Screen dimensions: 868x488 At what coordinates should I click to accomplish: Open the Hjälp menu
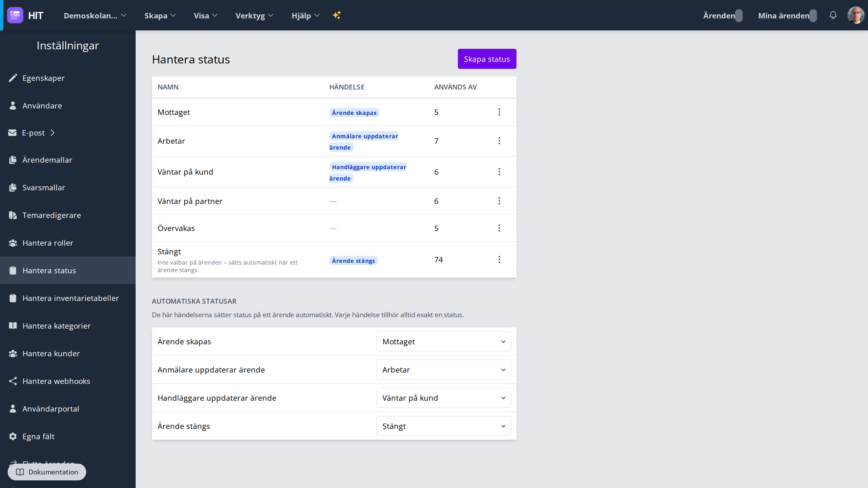click(x=305, y=15)
